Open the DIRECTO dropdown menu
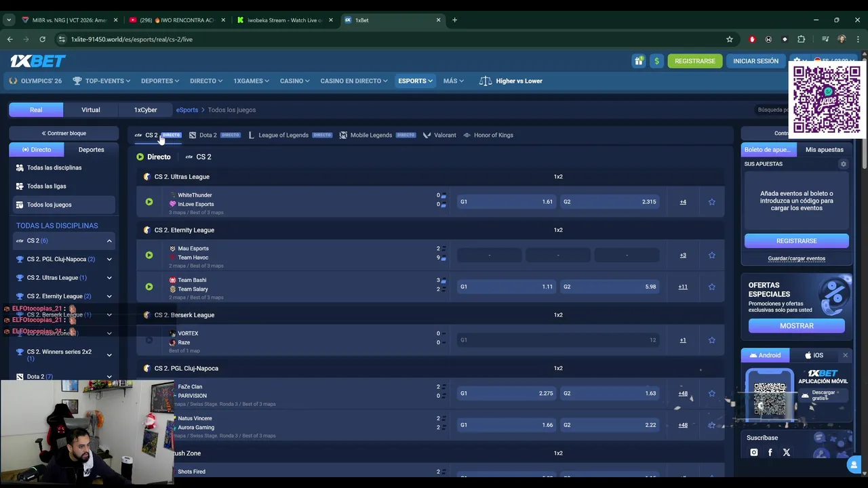This screenshot has width=868, height=488. click(x=206, y=81)
